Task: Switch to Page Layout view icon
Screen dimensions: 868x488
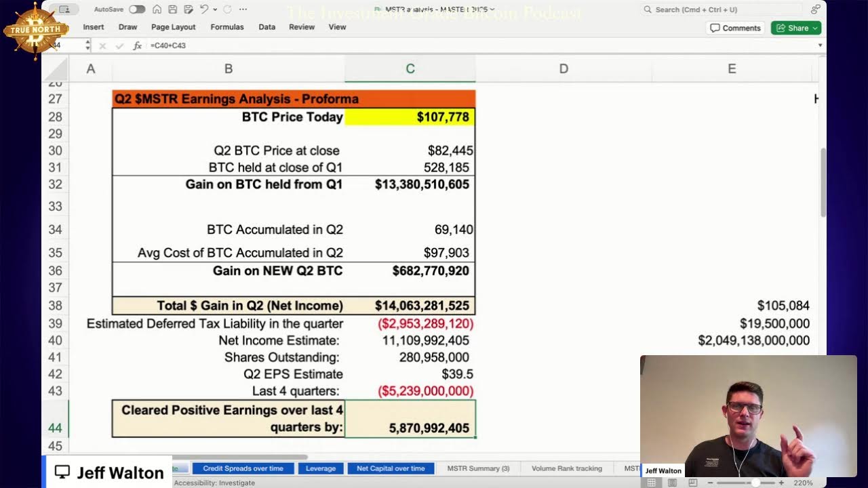Action: pos(672,483)
